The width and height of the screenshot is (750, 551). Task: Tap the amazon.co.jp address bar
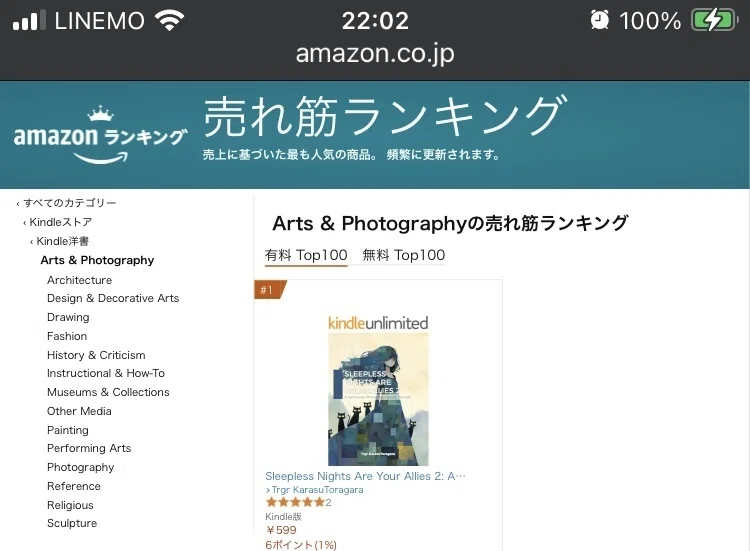pos(375,54)
